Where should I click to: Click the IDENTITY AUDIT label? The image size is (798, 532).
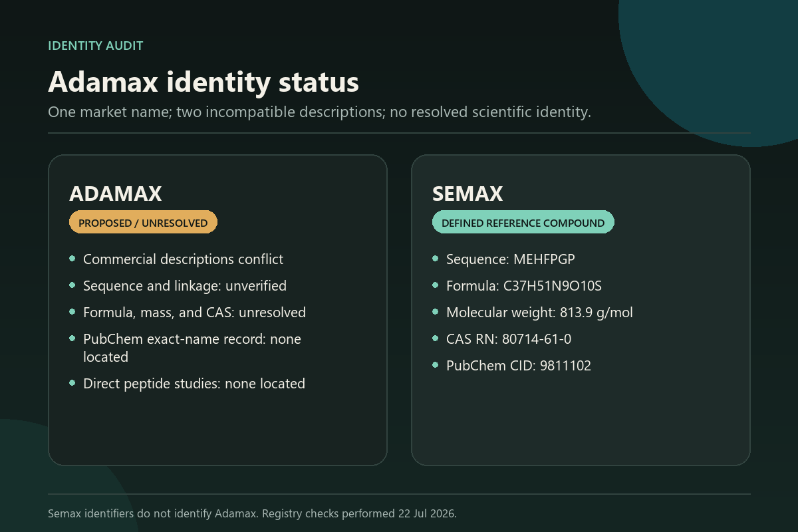tap(96, 46)
